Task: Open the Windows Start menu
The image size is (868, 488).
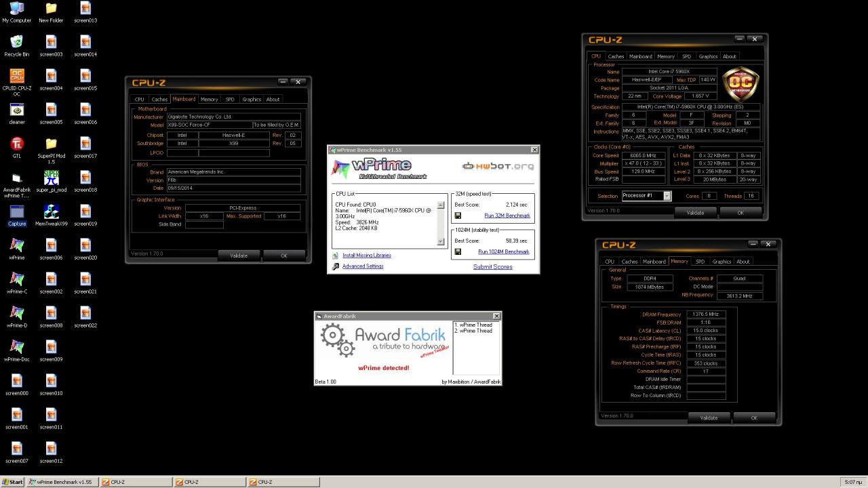Action: click(x=12, y=482)
